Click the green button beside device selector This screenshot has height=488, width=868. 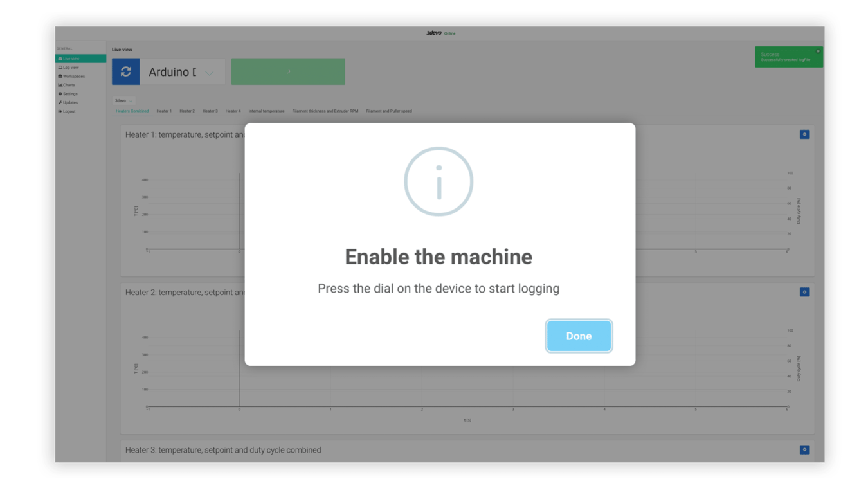(x=287, y=71)
